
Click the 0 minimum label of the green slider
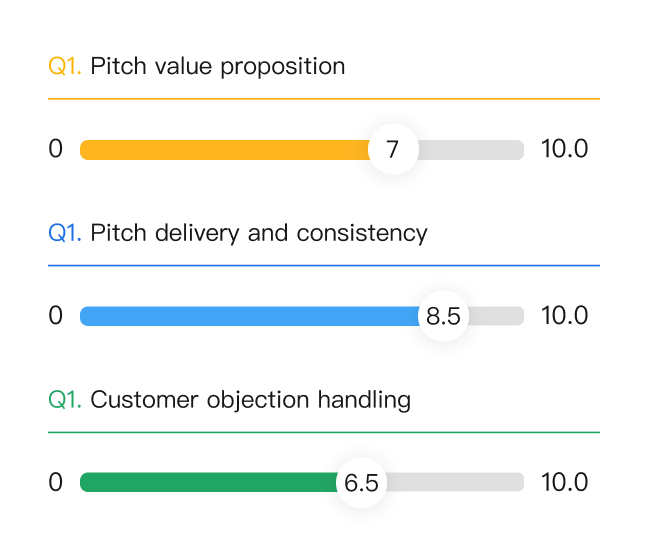55,483
